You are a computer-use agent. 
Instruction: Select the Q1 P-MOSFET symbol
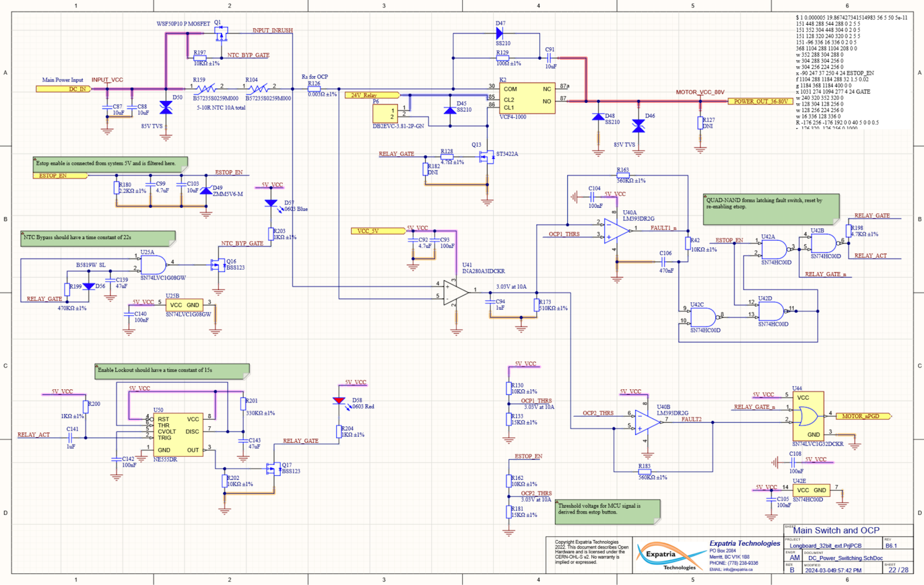tap(220, 36)
